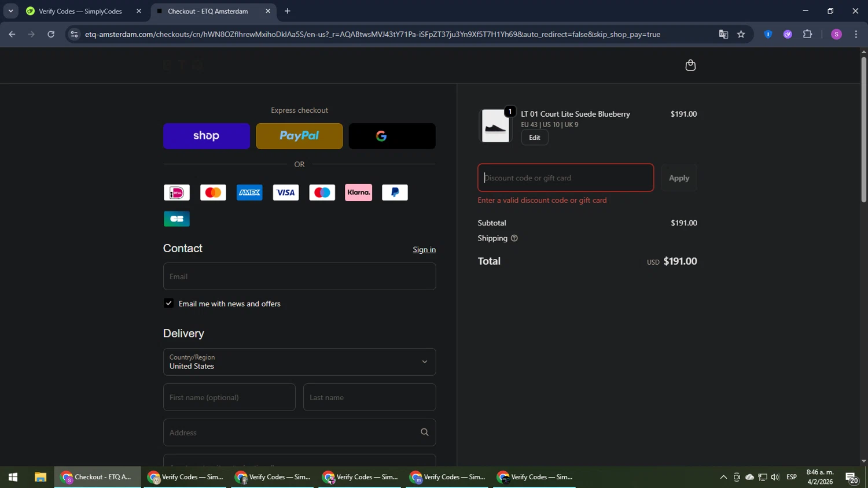
Task: Uncheck Email me with news and offers
Action: pyautogui.click(x=168, y=303)
